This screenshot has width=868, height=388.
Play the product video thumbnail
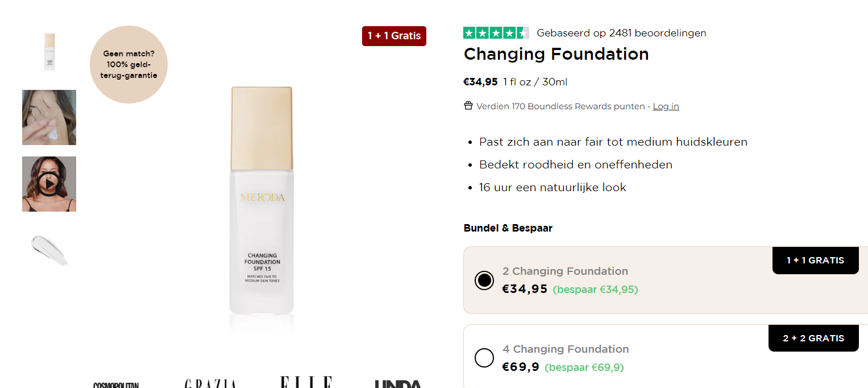pyautogui.click(x=49, y=184)
